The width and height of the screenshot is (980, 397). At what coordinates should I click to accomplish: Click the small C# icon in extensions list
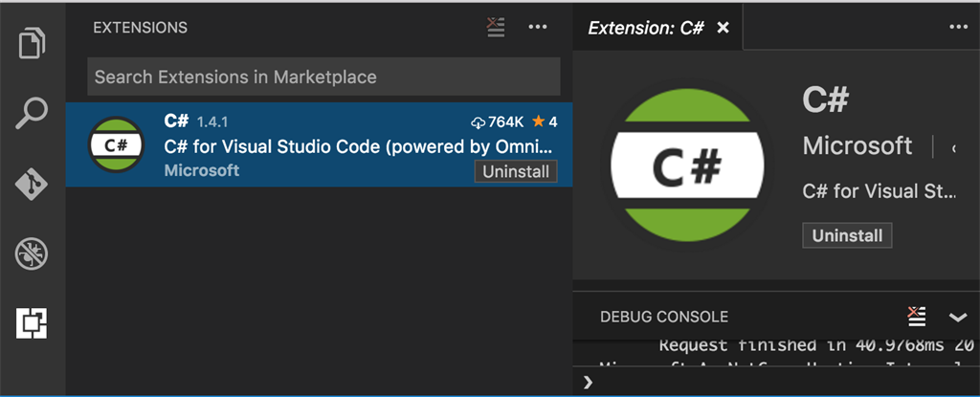point(116,145)
